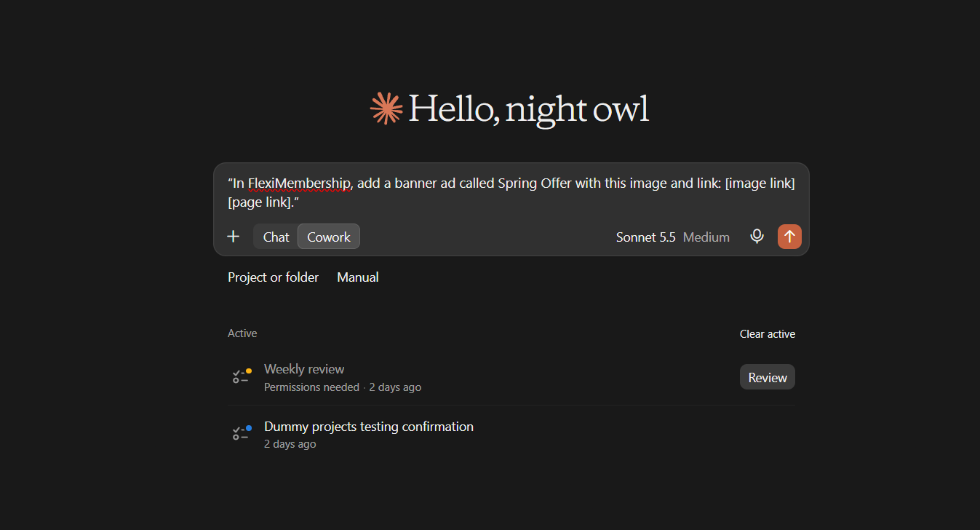This screenshot has height=530, width=980.
Task: Open the Project or folder selector
Action: 273,277
